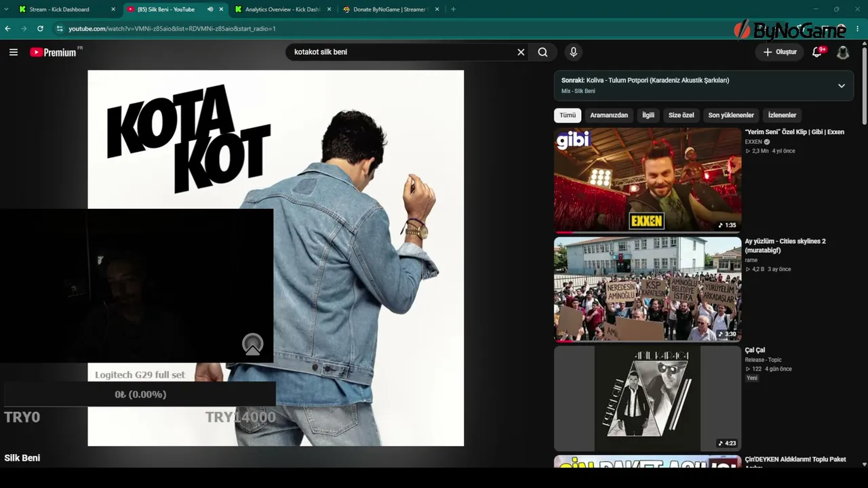Select the Tümü filter chip

click(x=568, y=115)
